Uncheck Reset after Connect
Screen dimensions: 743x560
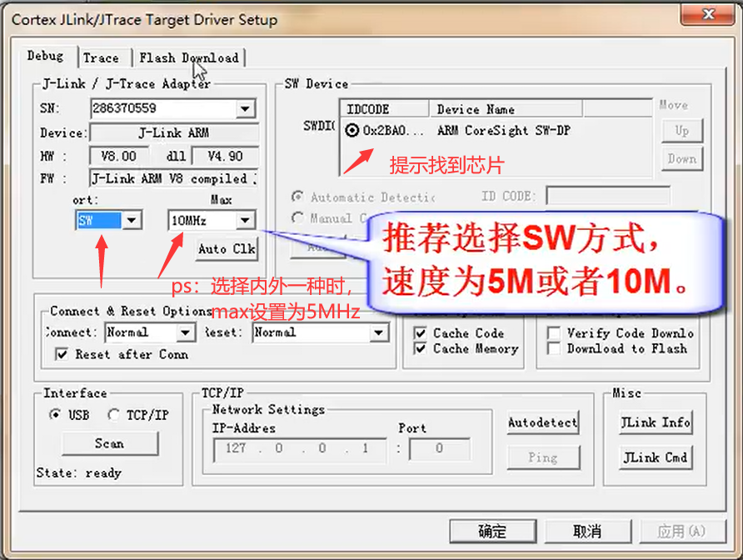[x=64, y=352]
